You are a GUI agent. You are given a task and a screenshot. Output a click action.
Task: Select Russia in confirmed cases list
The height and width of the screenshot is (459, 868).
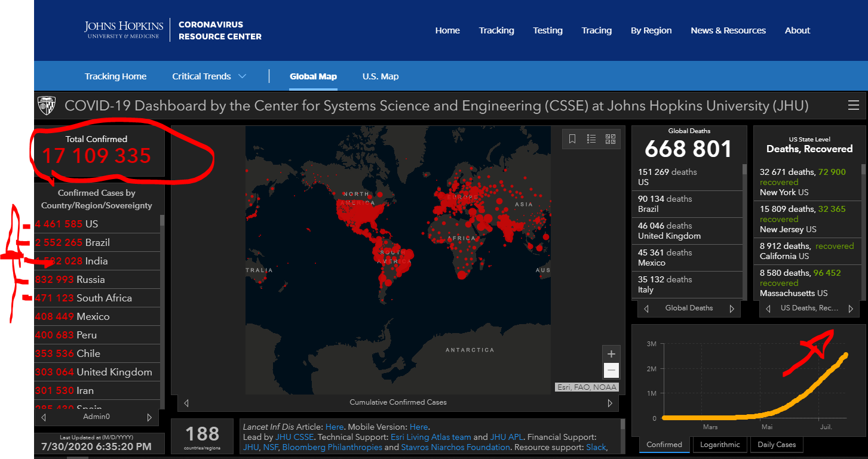(x=97, y=279)
